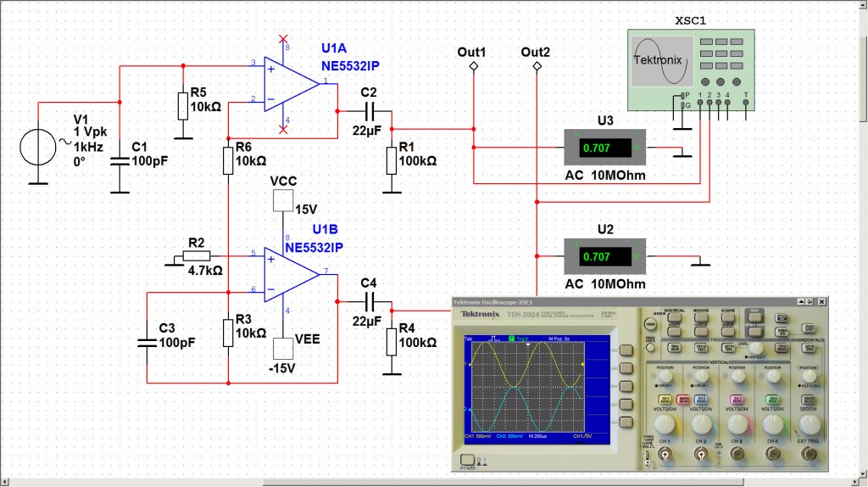Click the V1 AC voltage source symbol
868x487 pixels.
[38, 148]
